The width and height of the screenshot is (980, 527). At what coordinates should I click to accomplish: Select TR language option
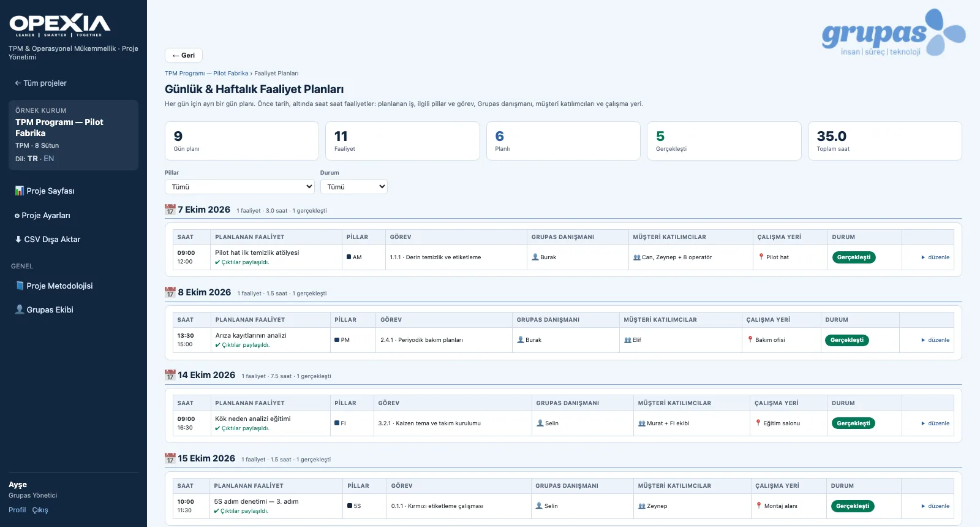32,158
